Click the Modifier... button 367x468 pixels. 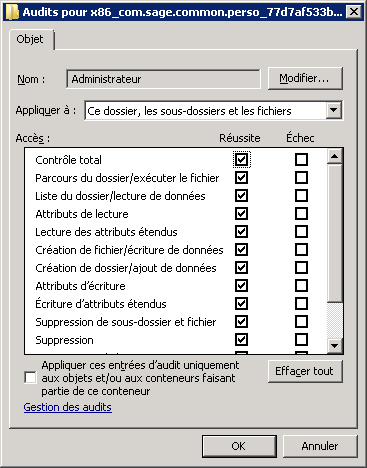305,78
